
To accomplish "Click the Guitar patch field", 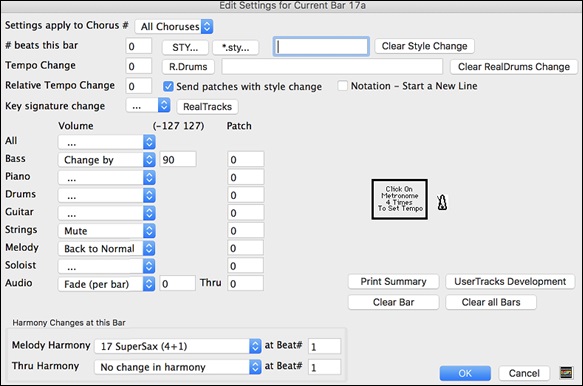I will tap(245, 213).
